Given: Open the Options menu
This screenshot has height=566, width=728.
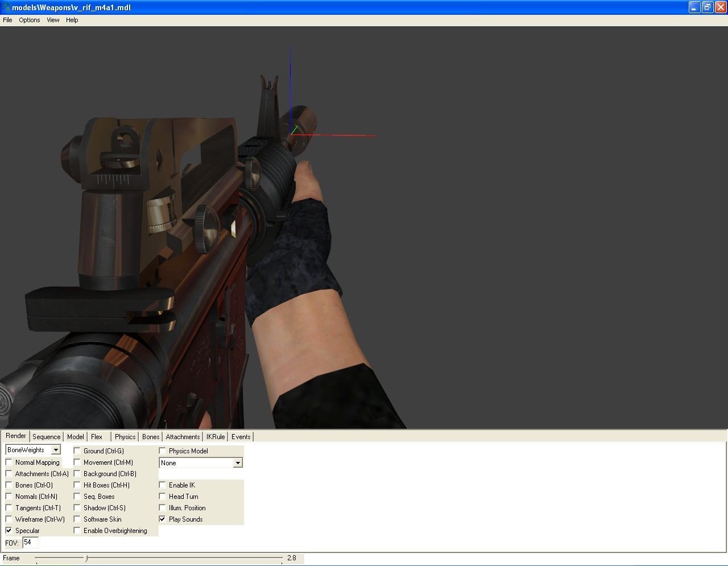Looking at the screenshot, I should (29, 20).
